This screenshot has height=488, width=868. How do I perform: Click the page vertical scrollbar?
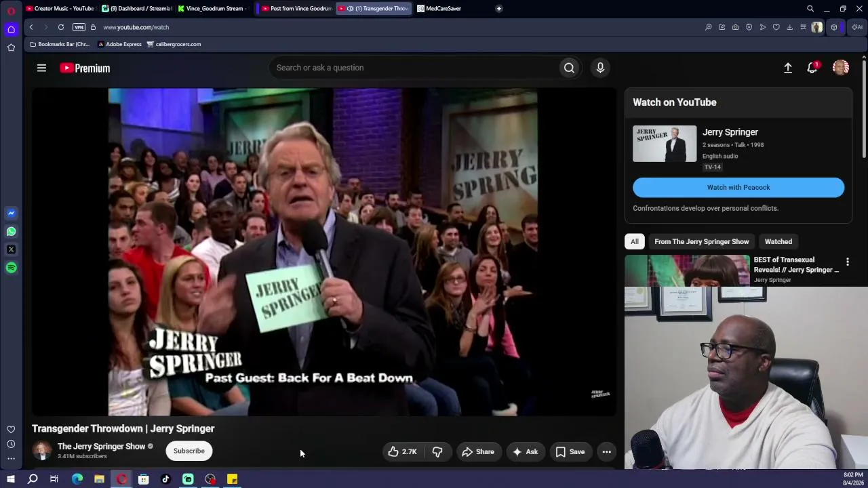[x=864, y=108]
